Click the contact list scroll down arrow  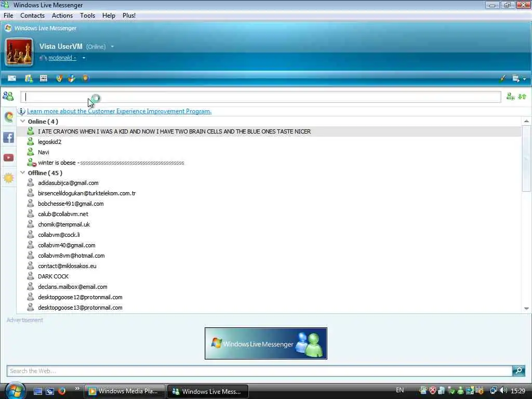point(526,309)
